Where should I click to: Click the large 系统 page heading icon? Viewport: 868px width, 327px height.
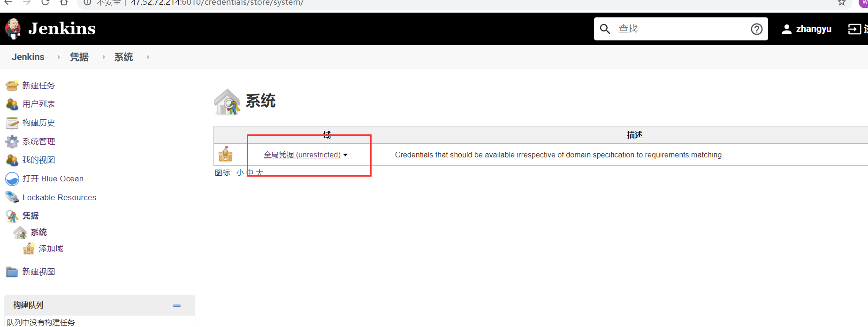(227, 102)
